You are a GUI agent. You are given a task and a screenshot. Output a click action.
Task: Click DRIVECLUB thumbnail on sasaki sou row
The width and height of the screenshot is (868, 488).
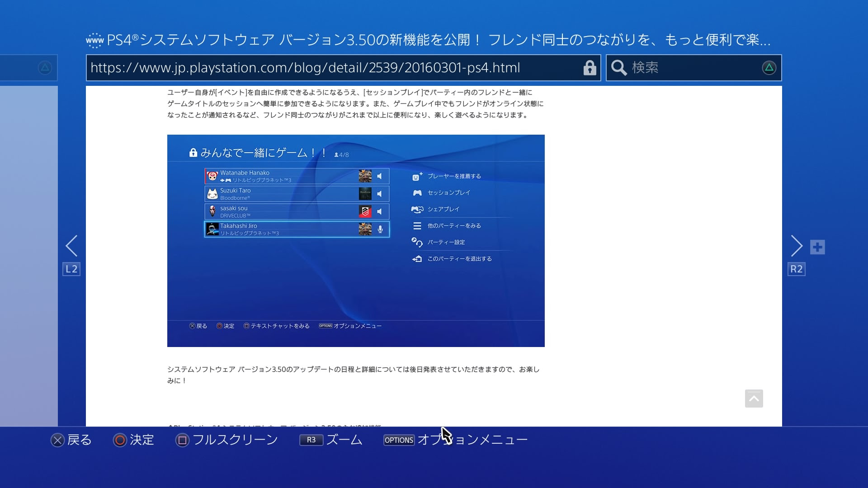(x=365, y=211)
